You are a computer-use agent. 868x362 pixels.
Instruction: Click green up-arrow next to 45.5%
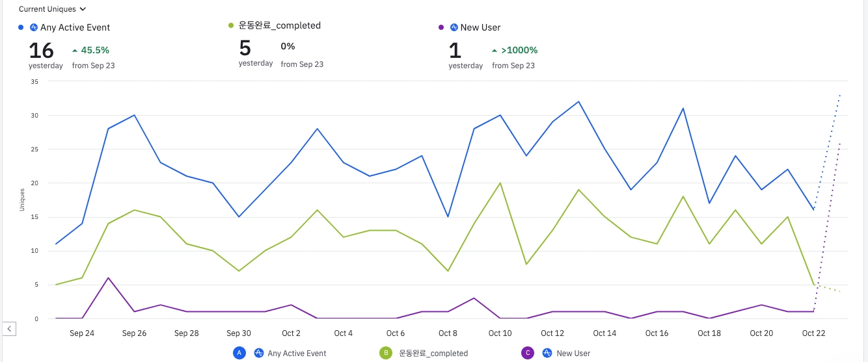point(75,50)
